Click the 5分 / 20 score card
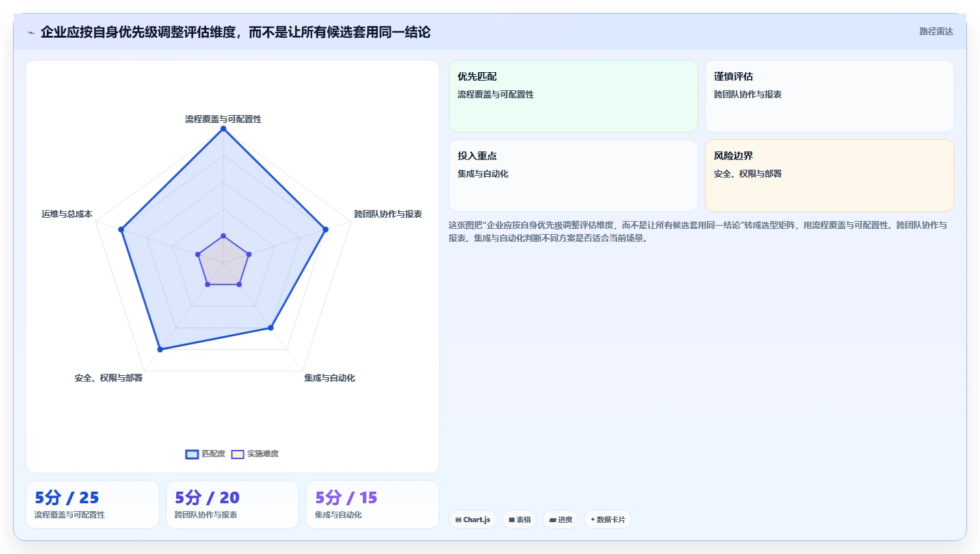The width and height of the screenshot is (980, 554). [x=233, y=505]
